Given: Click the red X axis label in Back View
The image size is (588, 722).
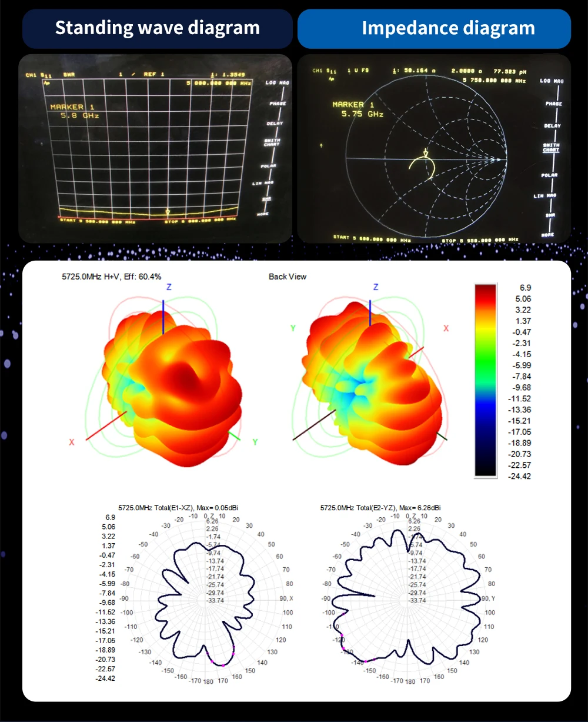Looking at the screenshot, I should click(x=446, y=328).
